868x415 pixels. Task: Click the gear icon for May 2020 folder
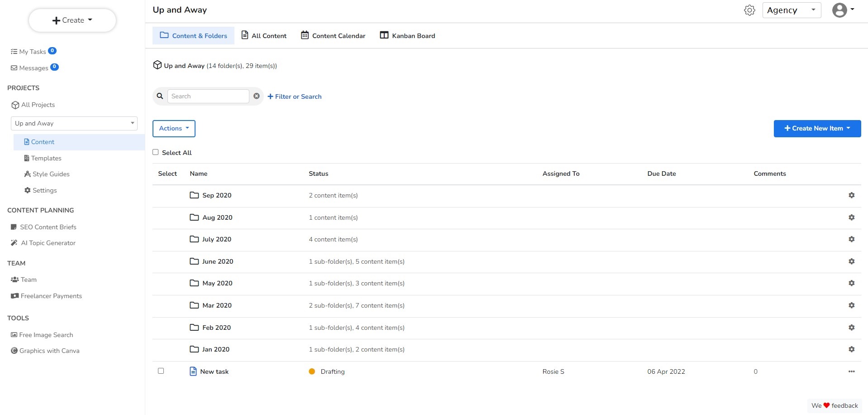coord(851,283)
